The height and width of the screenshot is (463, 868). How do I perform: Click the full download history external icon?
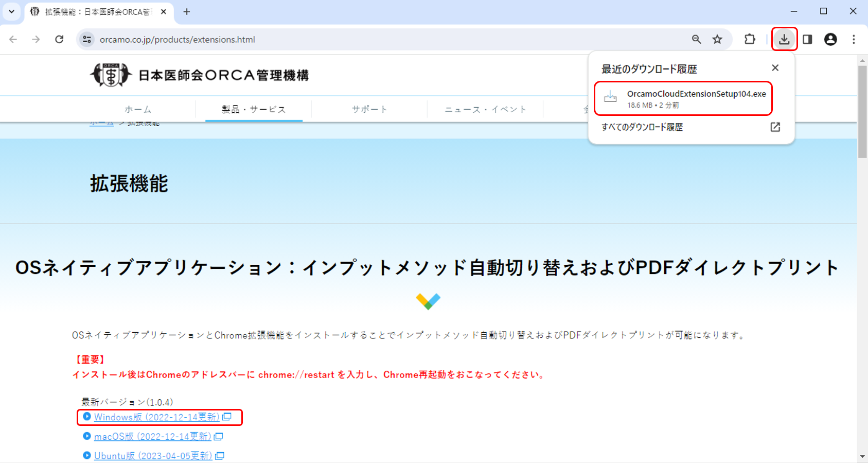coord(775,127)
